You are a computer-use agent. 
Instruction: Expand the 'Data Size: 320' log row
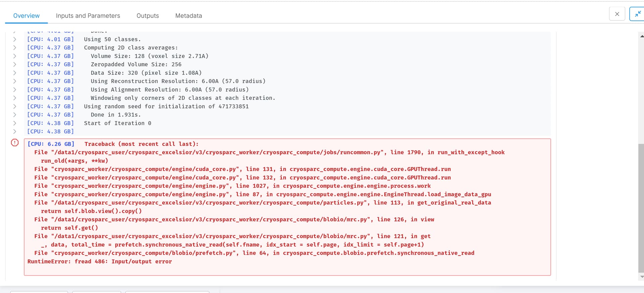[x=15, y=73]
